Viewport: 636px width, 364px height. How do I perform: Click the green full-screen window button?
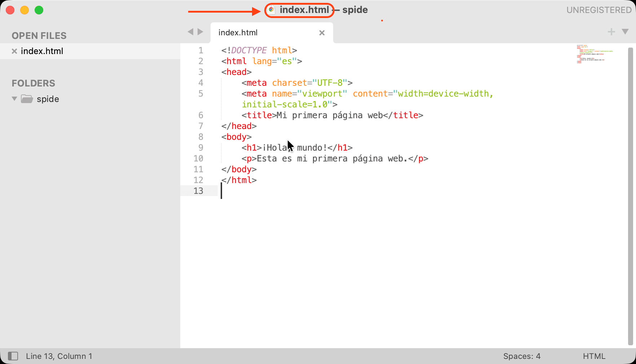click(x=39, y=10)
